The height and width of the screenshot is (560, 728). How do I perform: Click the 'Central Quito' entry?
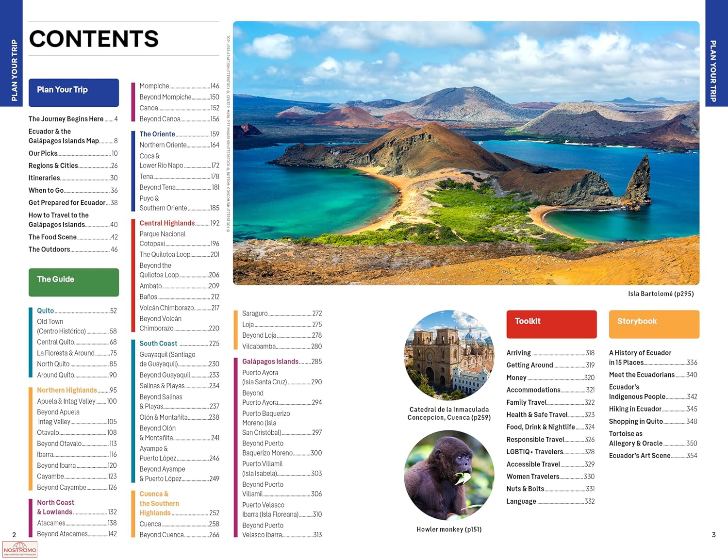(77, 342)
